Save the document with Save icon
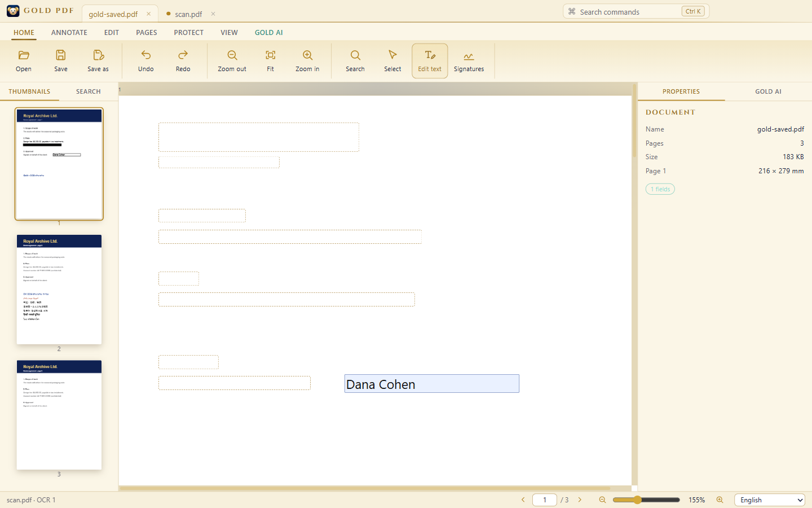 (x=61, y=55)
